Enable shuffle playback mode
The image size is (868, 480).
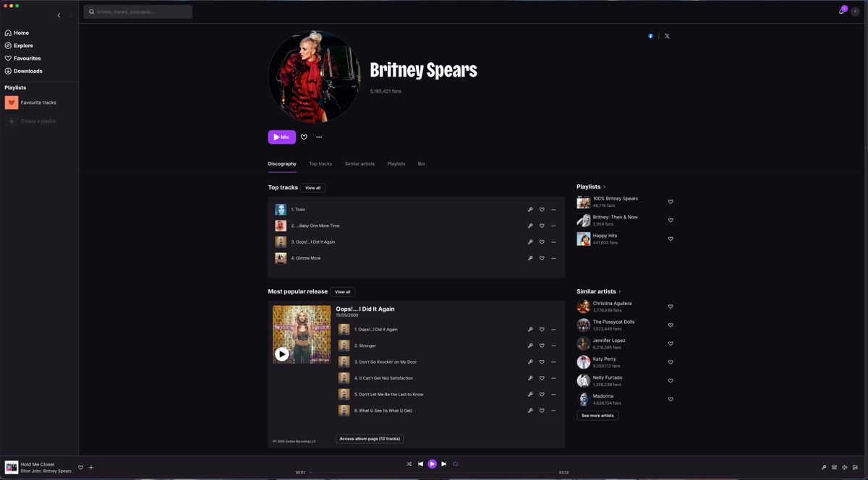[409, 464]
